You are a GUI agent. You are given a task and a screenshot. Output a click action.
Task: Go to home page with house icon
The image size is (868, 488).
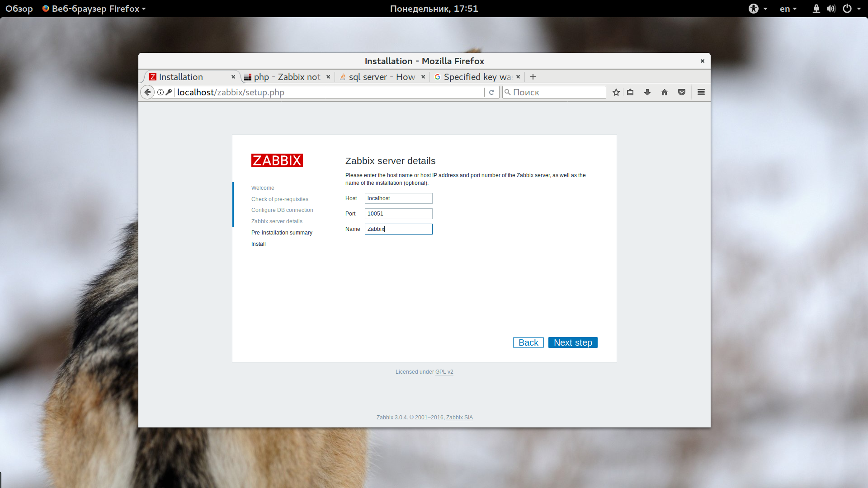665,92
